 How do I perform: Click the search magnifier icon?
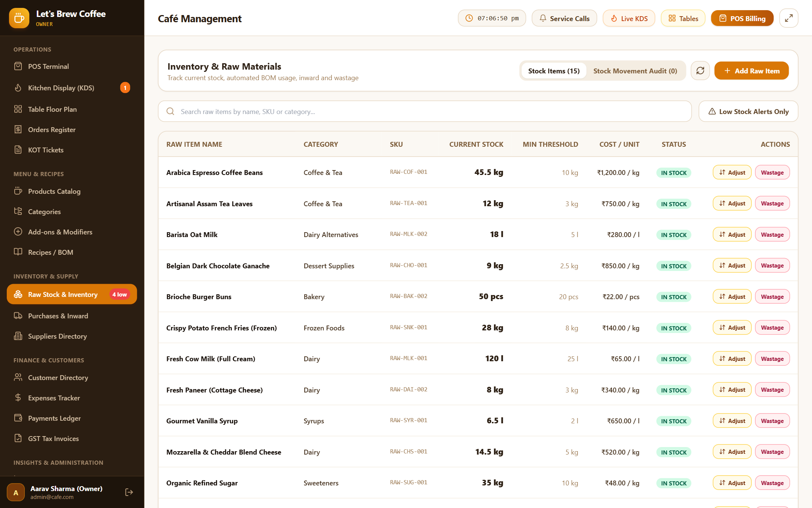coord(170,111)
